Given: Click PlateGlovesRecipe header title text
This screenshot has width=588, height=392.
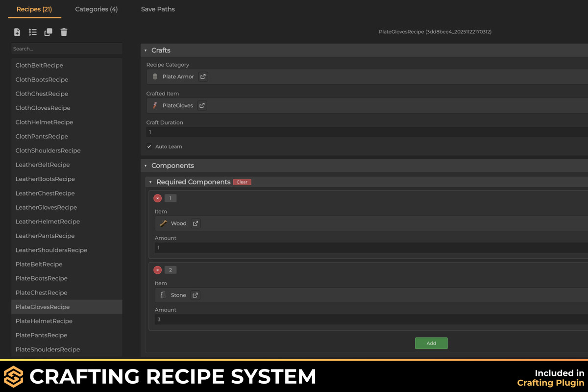Looking at the screenshot, I should tap(435, 32).
